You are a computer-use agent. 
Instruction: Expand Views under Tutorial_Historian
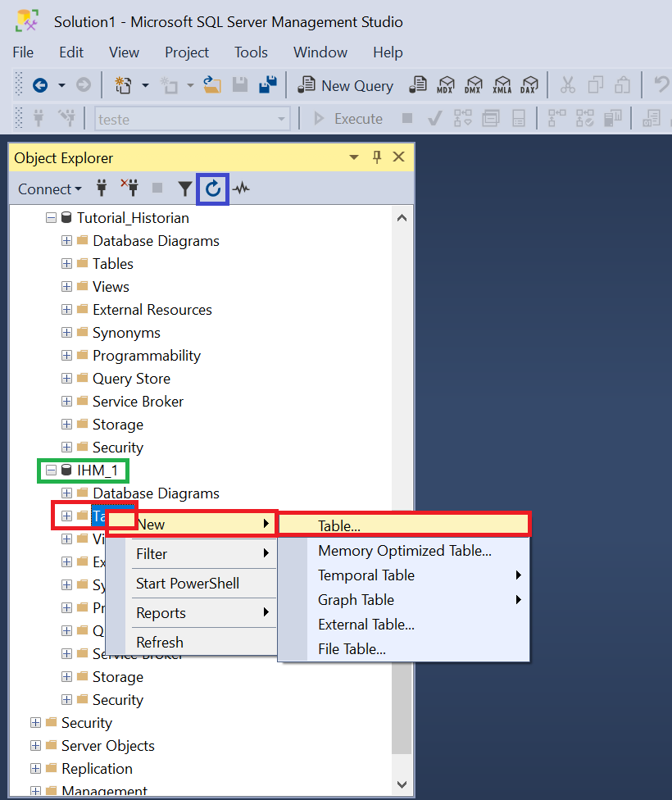point(66,286)
